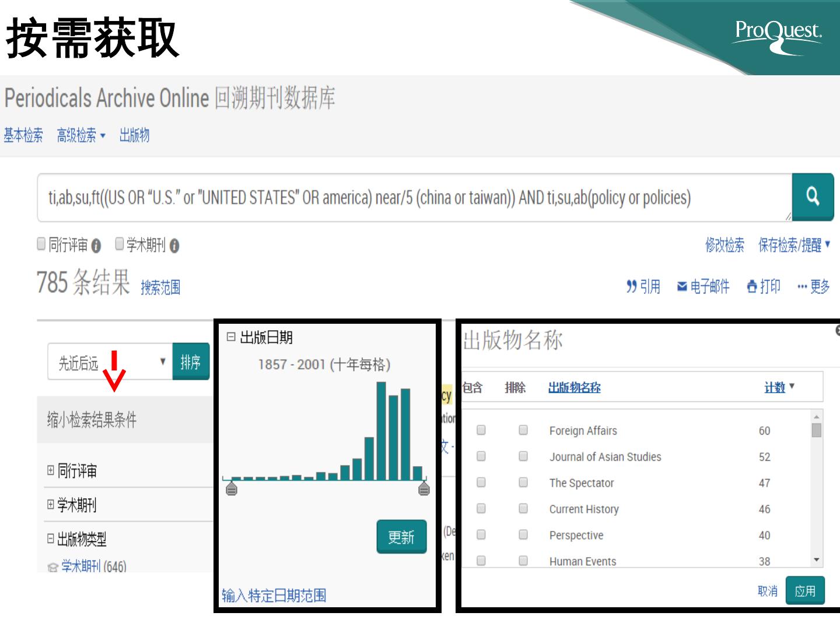Click the Current History publication name
Image resolution: width=840 pixels, height=630 pixels.
tap(584, 509)
